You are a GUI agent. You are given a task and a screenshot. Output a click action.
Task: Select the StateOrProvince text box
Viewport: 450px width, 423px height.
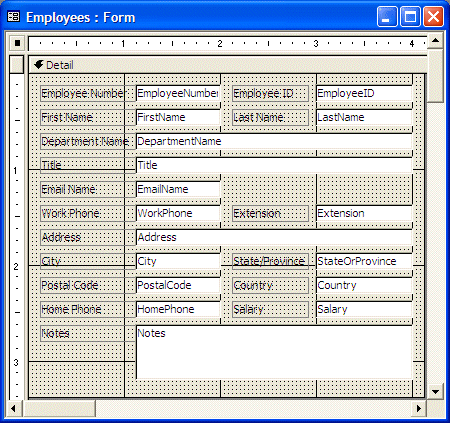click(364, 261)
